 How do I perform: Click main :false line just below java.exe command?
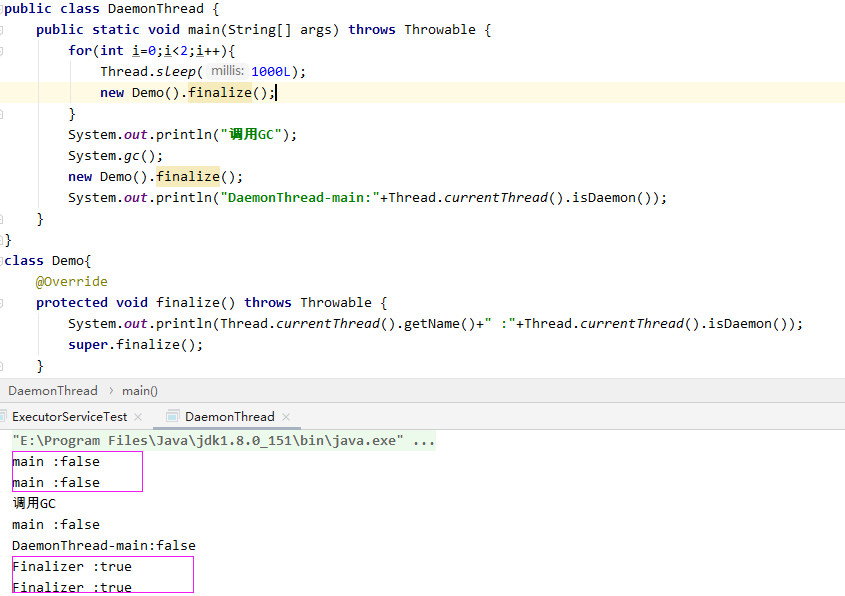56,462
